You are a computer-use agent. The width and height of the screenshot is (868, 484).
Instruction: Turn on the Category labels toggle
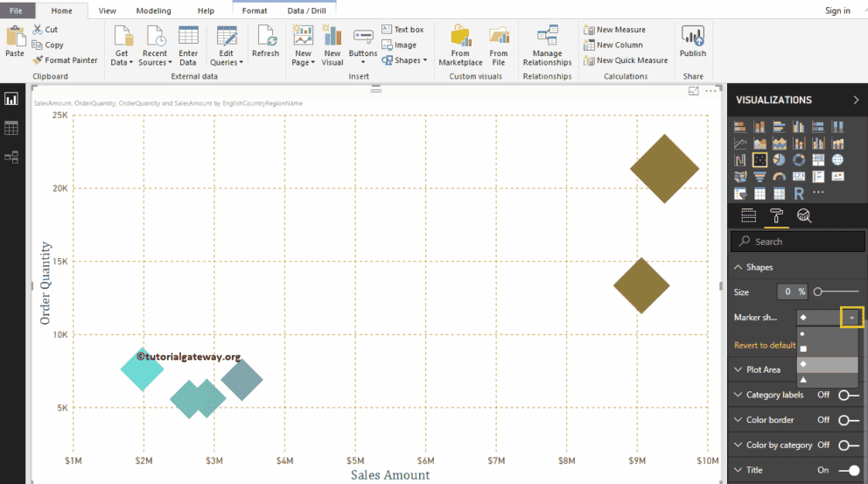[x=848, y=395]
